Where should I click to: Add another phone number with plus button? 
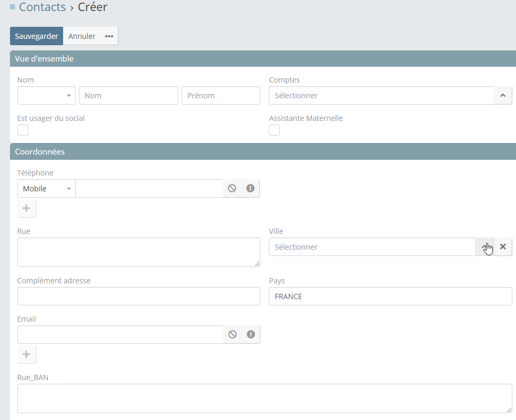click(26, 208)
